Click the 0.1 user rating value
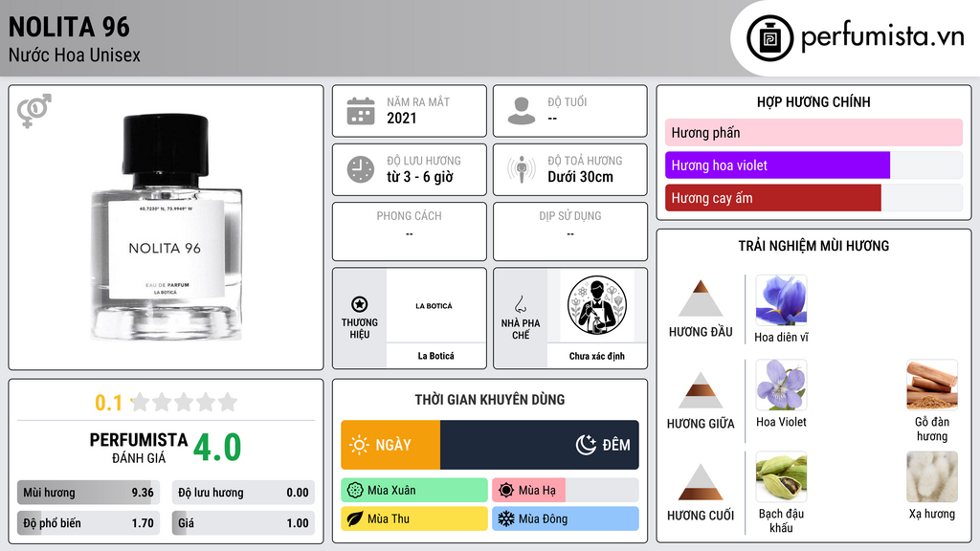The width and height of the screenshot is (980, 551). point(108,403)
